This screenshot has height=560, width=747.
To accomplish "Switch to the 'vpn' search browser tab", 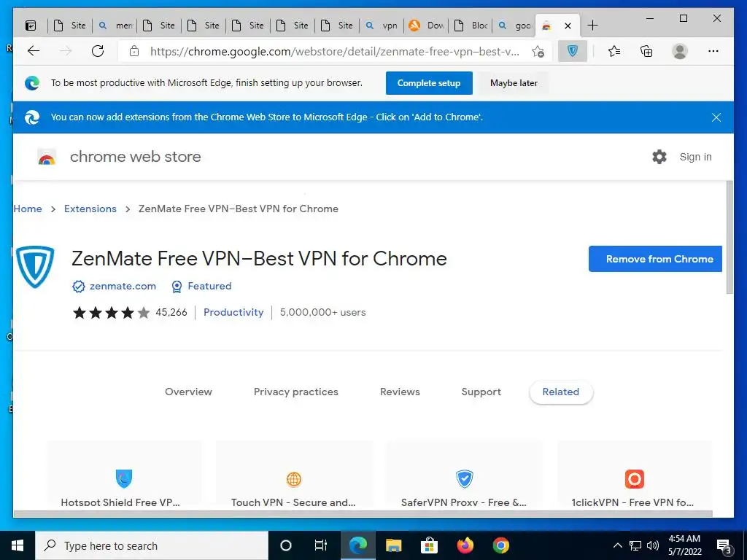I will click(382, 26).
